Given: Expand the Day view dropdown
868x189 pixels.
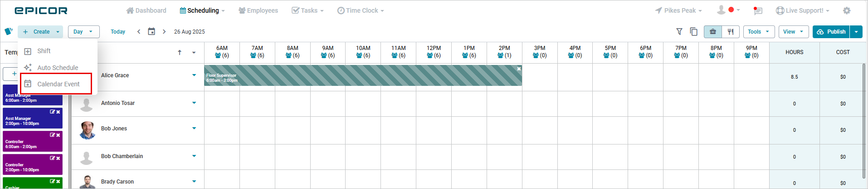Looking at the screenshot, I should (83, 32).
